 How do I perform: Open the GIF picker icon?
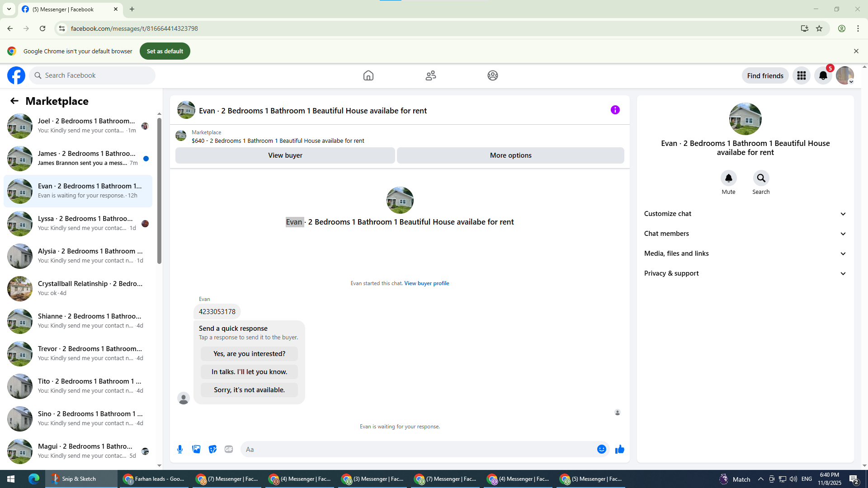[x=229, y=449]
